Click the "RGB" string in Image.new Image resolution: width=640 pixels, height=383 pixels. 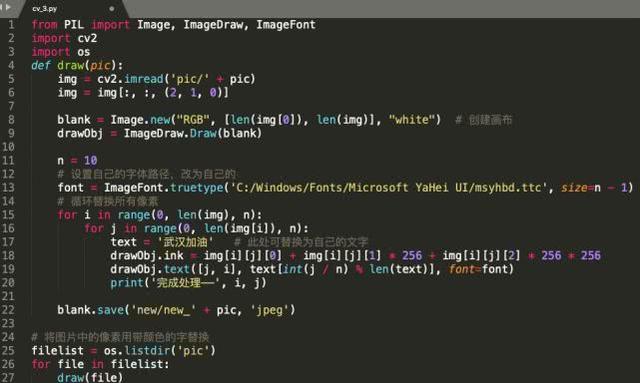[193, 120]
